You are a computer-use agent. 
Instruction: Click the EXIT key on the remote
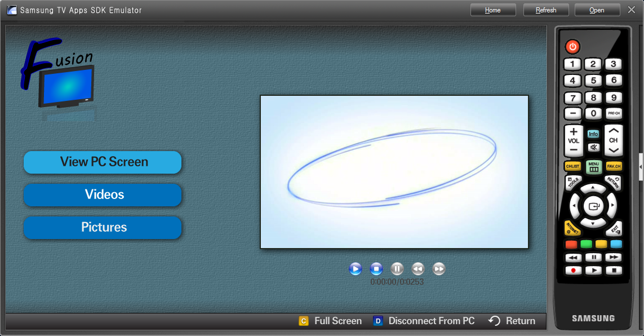point(614,228)
